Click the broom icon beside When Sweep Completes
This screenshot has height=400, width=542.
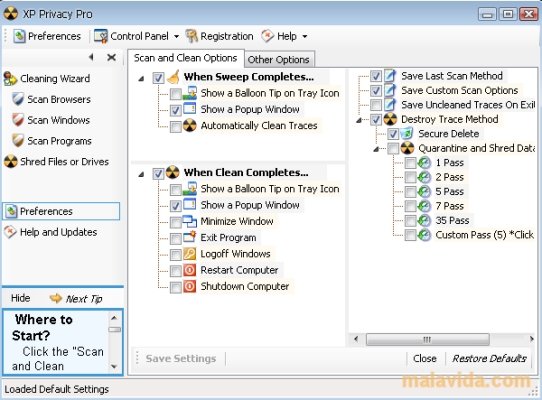pyautogui.click(x=173, y=77)
